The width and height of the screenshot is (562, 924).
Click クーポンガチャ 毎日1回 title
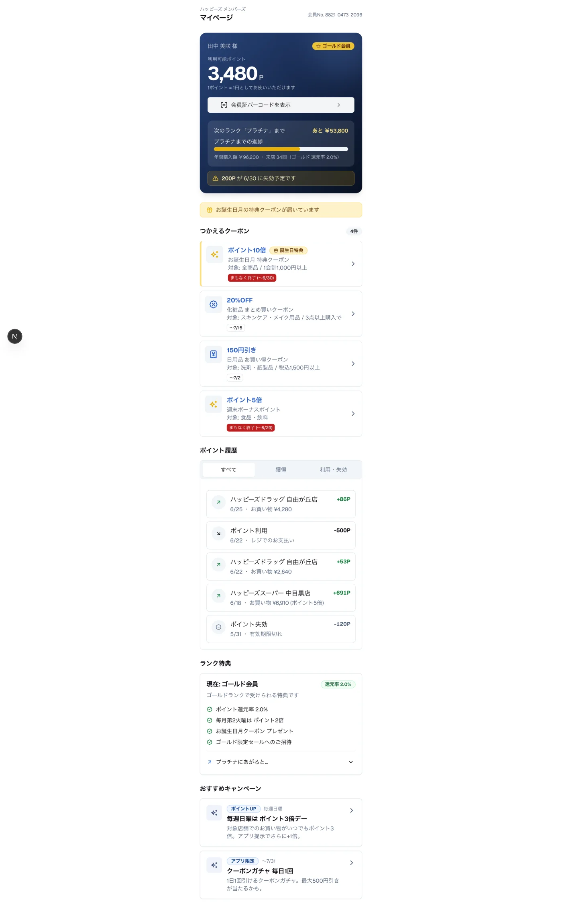pyautogui.click(x=260, y=871)
